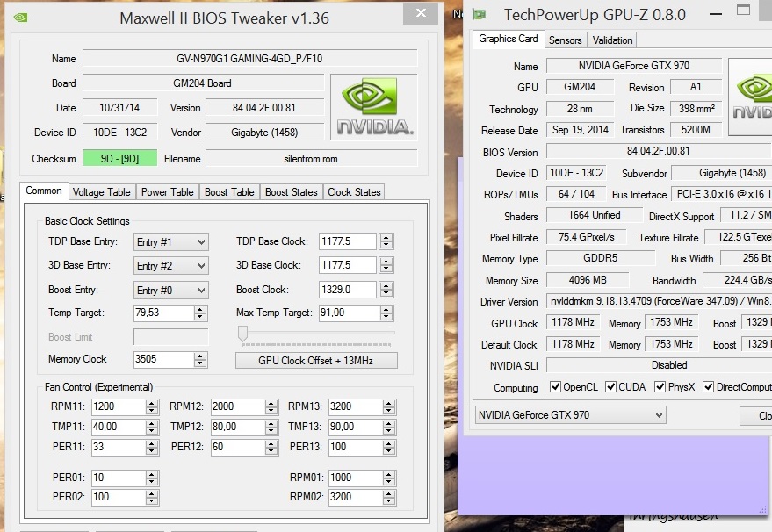Open the Boost Entry dropdown

(171, 291)
